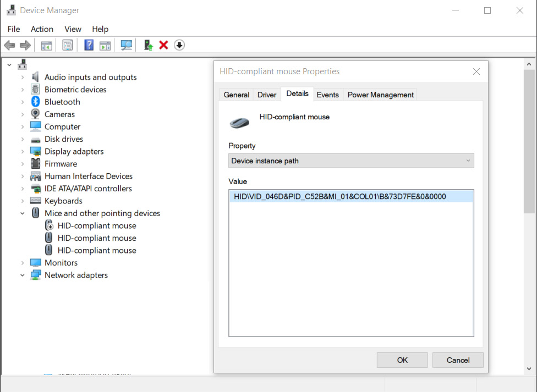Open the Property dropdown showing Device instance path
The height and width of the screenshot is (392, 537).
point(351,161)
